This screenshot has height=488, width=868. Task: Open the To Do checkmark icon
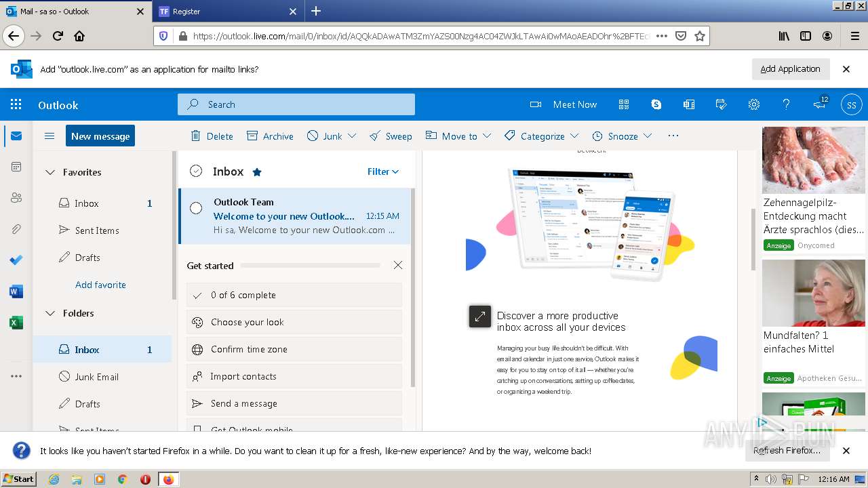(16, 260)
